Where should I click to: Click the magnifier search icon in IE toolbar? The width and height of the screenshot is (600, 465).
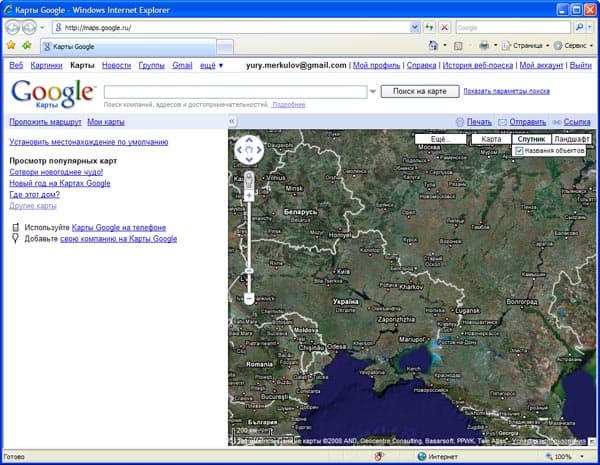(x=579, y=28)
